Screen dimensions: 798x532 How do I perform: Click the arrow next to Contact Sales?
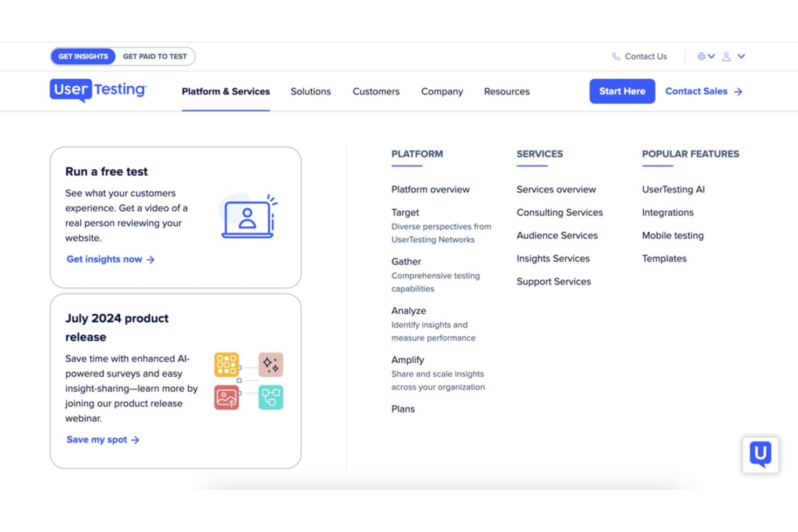(x=738, y=92)
